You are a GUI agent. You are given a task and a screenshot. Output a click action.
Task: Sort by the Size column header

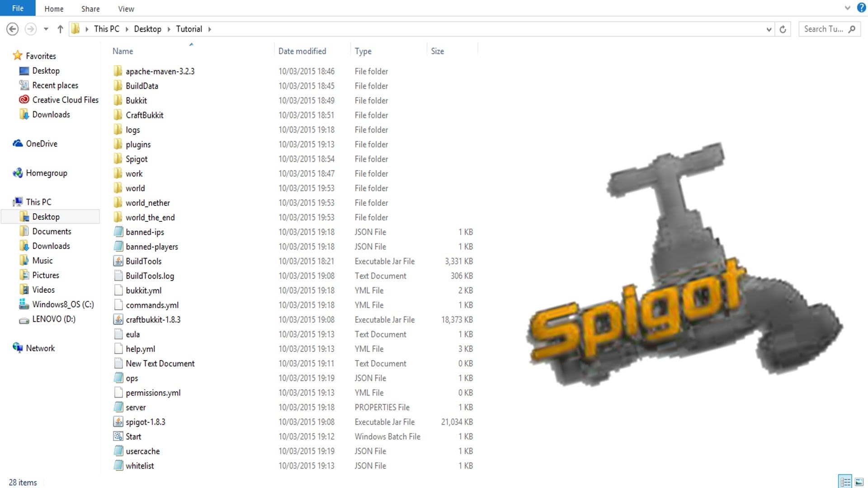coord(437,51)
